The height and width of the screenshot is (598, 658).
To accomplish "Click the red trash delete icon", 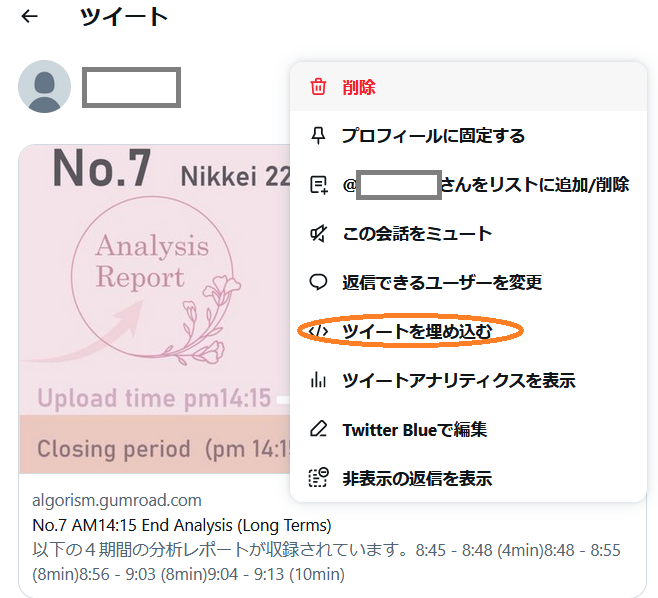I will 318,87.
